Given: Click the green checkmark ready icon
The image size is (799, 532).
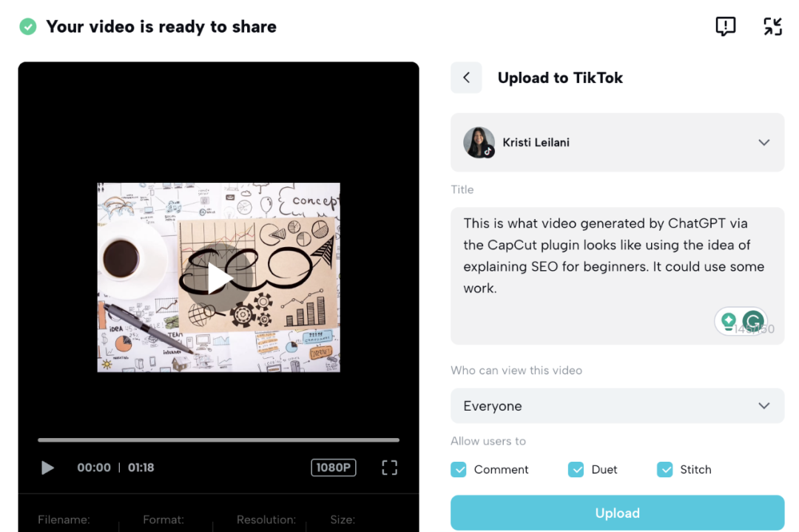Looking at the screenshot, I should point(28,27).
